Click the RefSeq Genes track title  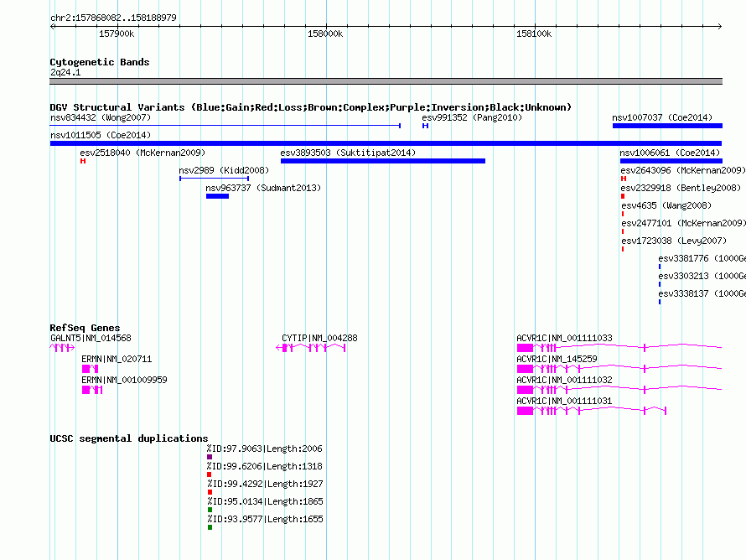point(85,327)
